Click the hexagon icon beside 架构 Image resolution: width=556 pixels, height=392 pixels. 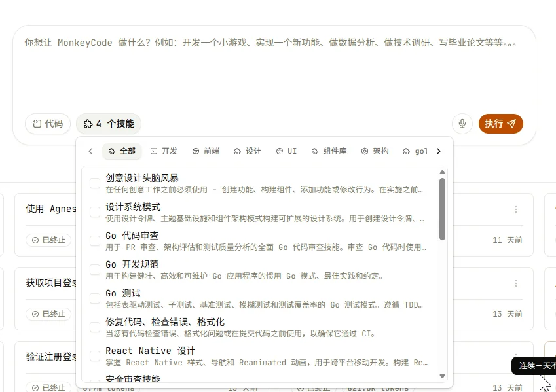[x=365, y=151]
